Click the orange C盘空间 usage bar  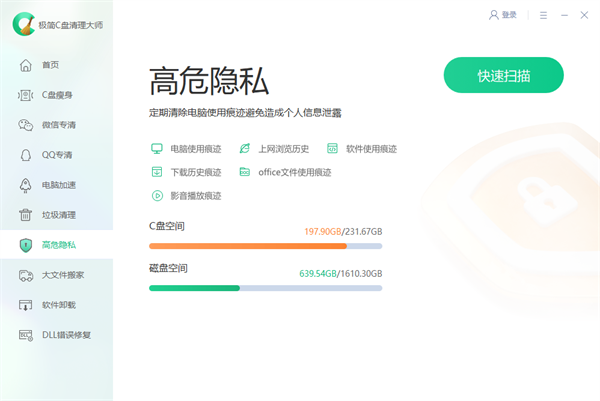point(247,245)
